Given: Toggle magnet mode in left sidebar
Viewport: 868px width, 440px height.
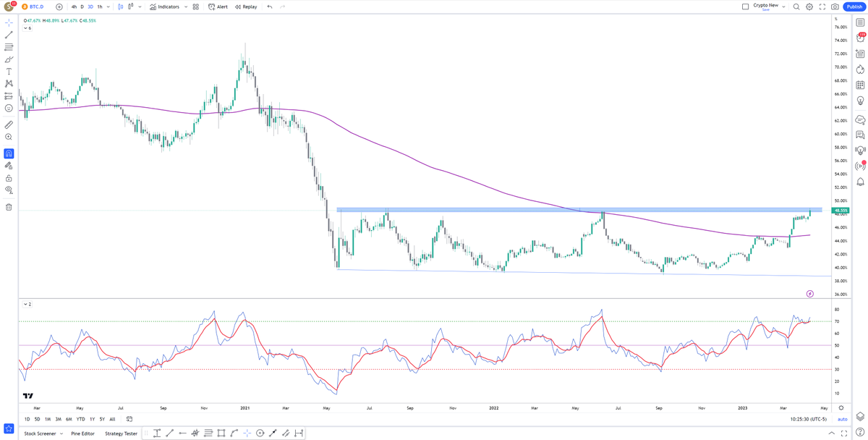Looking at the screenshot, I should tap(9, 153).
